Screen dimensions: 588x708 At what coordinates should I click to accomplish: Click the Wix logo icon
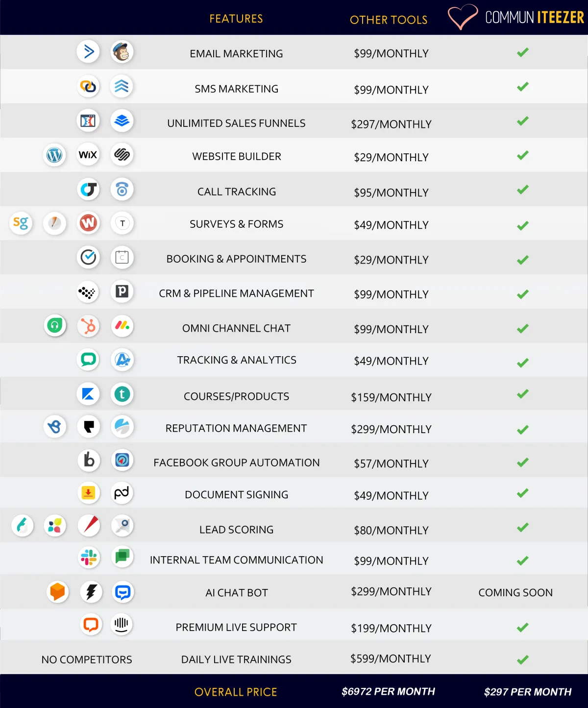click(x=88, y=155)
